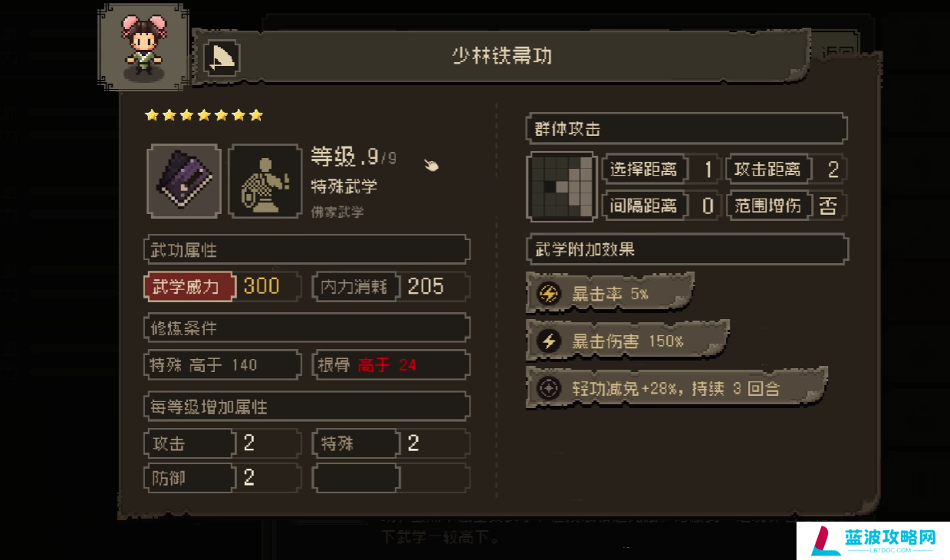
Task: Click the armored warrior stance icon
Action: (x=265, y=181)
